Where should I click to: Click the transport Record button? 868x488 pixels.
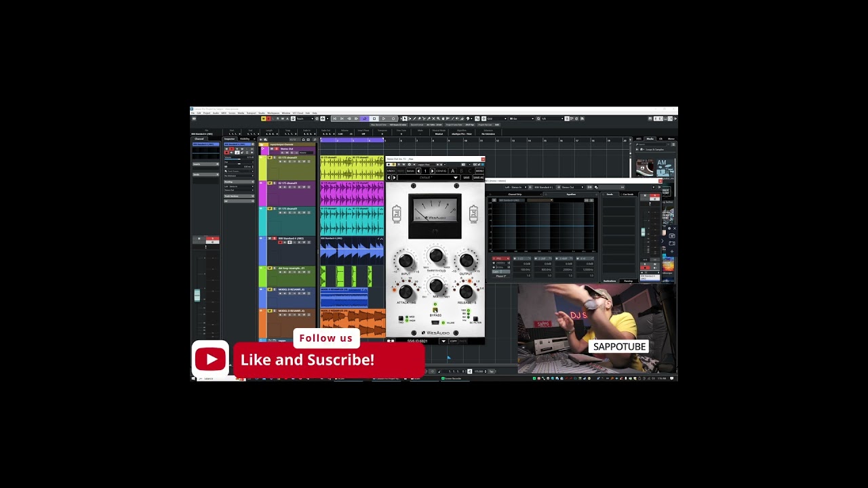point(393,119)
